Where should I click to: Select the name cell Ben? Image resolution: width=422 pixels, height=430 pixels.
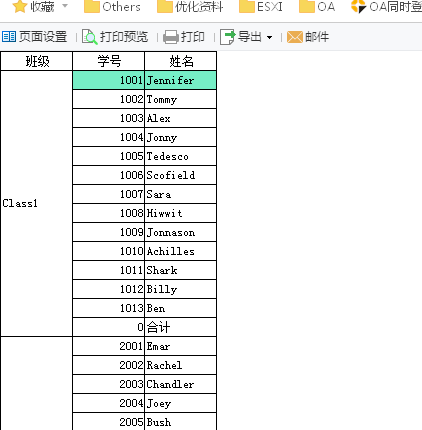(181, 308)
